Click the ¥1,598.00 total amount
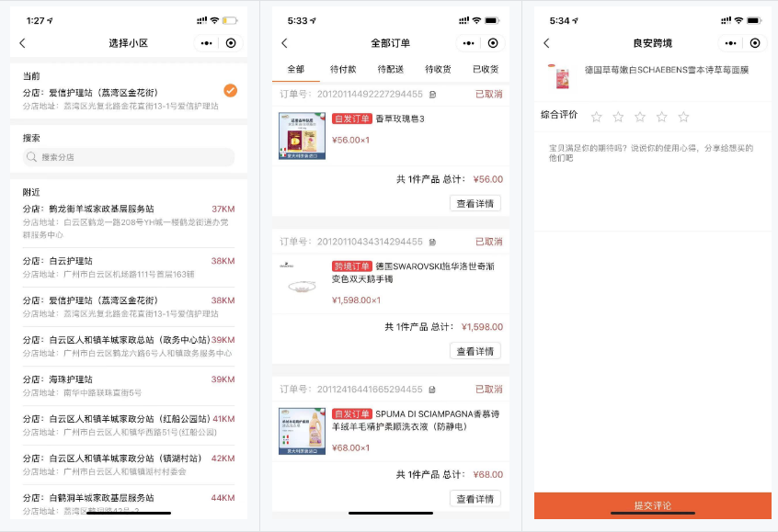 (x=482, y=327)
